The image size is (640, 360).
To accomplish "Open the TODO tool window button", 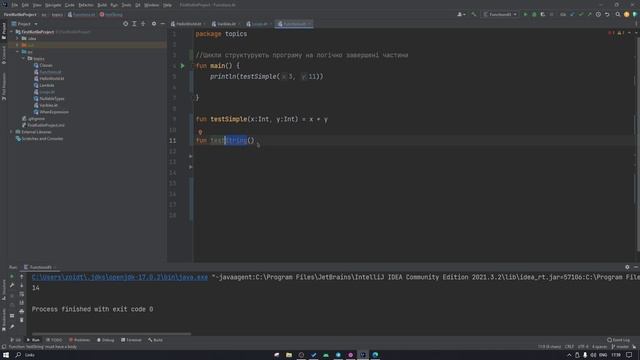I will [x=54, y=340].
